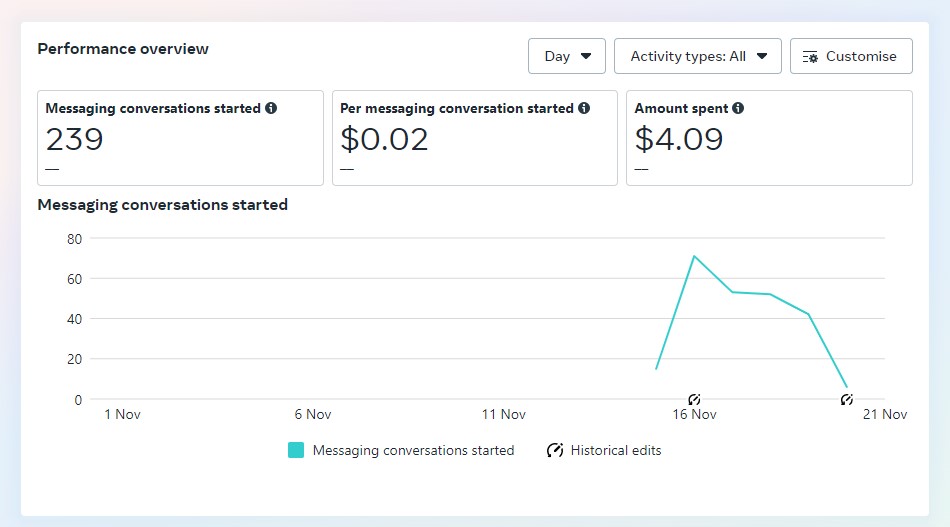Open the Day time granularity dropdown
The image size is (950, 527).
pos(566,56)
